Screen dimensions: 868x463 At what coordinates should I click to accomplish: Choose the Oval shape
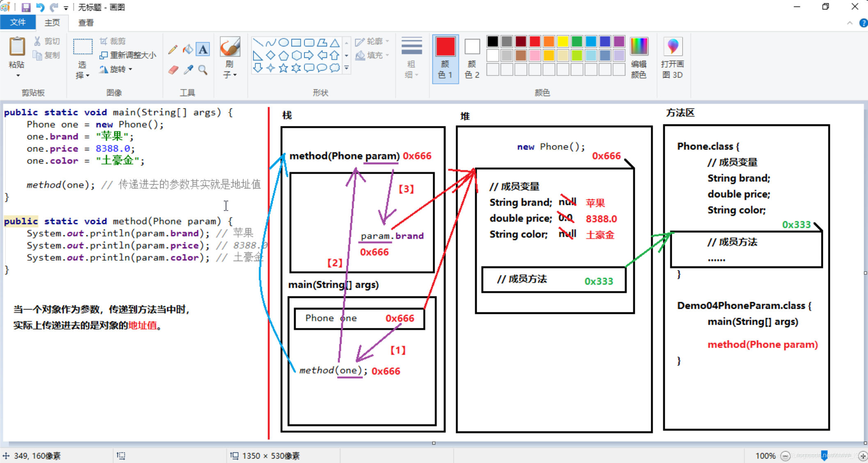[283, 42]
